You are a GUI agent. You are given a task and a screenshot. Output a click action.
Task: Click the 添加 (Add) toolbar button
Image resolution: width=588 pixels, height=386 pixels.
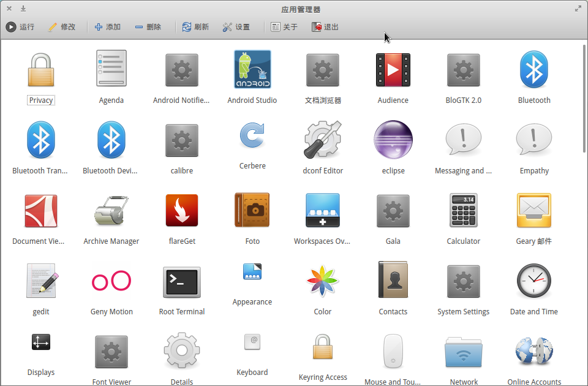tap(107, 27)
